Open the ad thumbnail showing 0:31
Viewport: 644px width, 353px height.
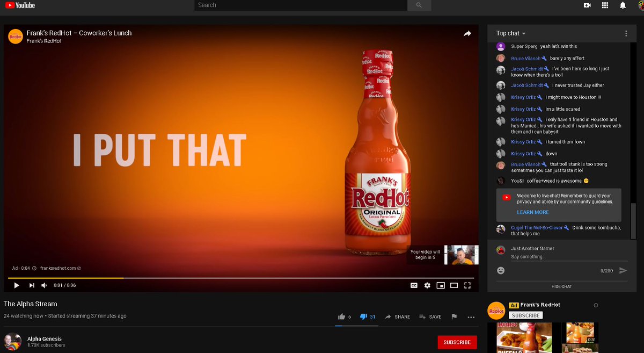click(x=580, y=333)
